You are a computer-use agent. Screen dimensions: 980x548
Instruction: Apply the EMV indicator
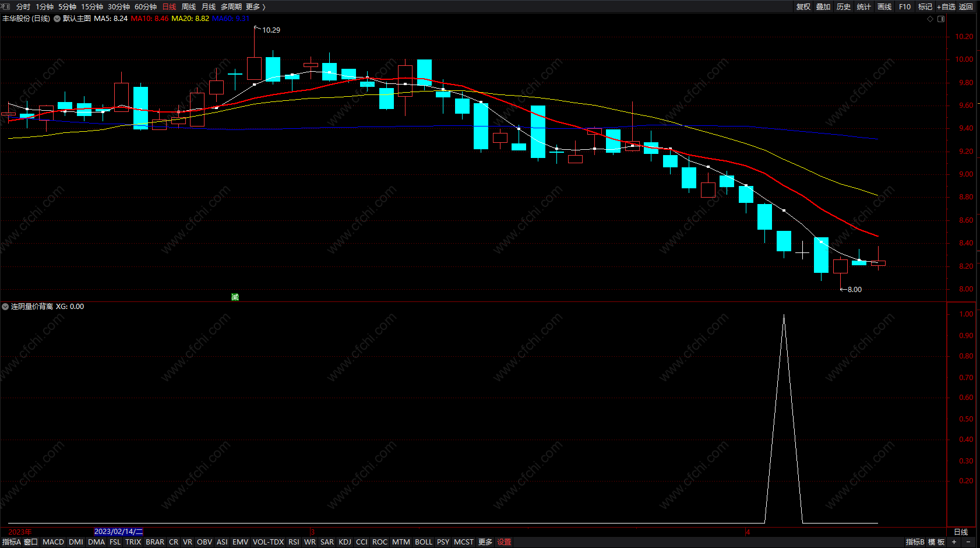pyautogui.click(x=240, y=542)
